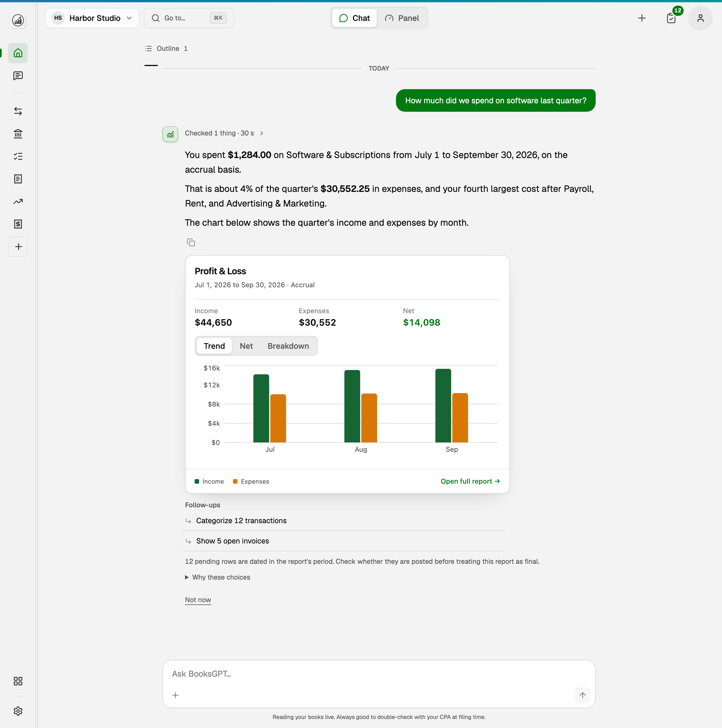Click the Net value '$14,098'
This screenshot has height=728, width=722.
tap(421, 323)
